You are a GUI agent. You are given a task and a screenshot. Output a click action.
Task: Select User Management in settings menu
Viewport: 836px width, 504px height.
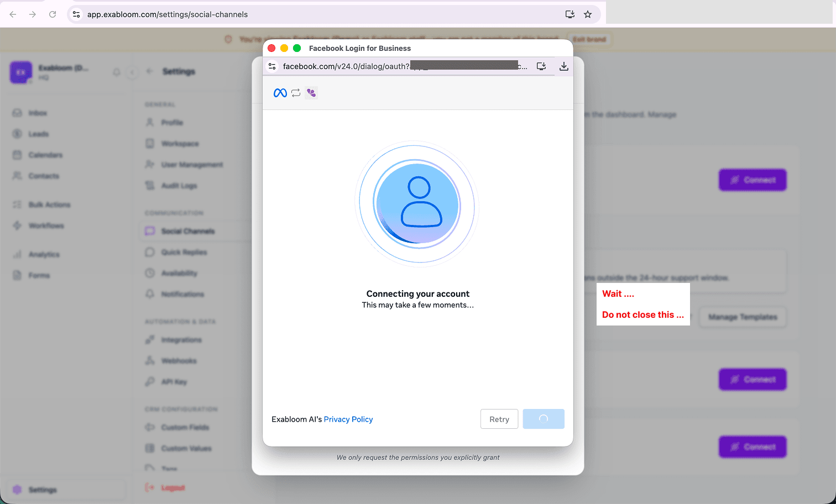coord(192,165)
